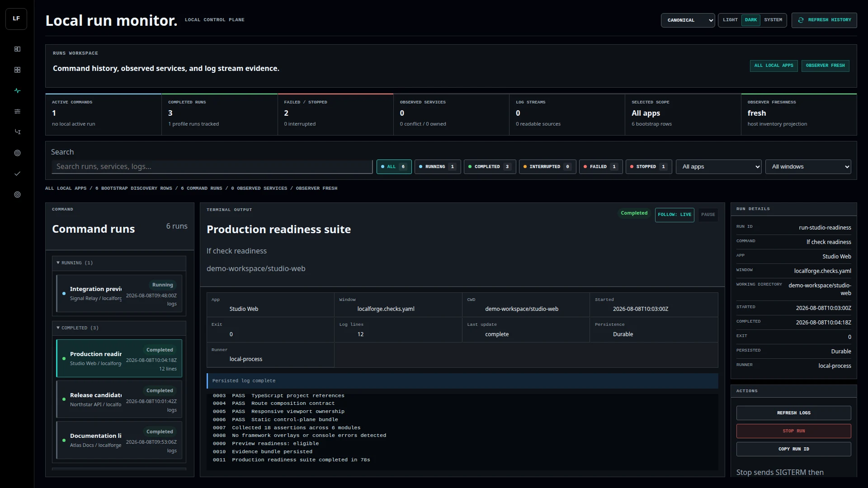Open the split-panel layout icon in the sidebar
Screen dimensions: 868x488
pyautogui.click(x=17, y=49)
